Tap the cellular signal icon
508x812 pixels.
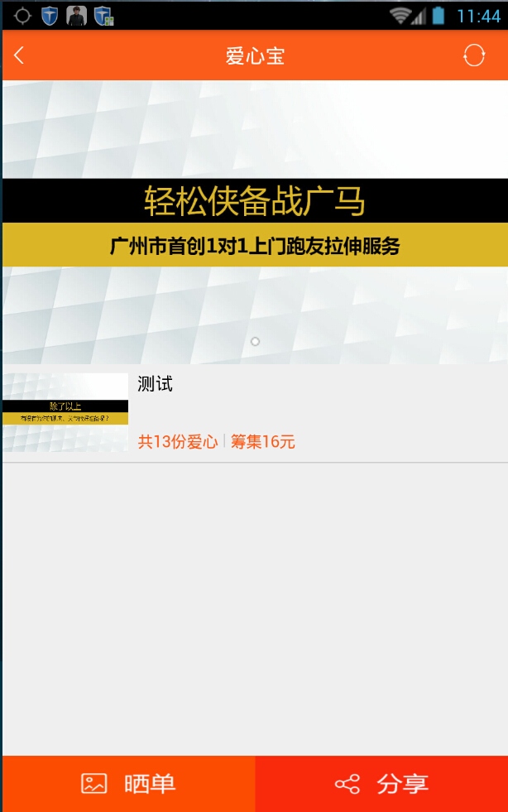(419, 17)
